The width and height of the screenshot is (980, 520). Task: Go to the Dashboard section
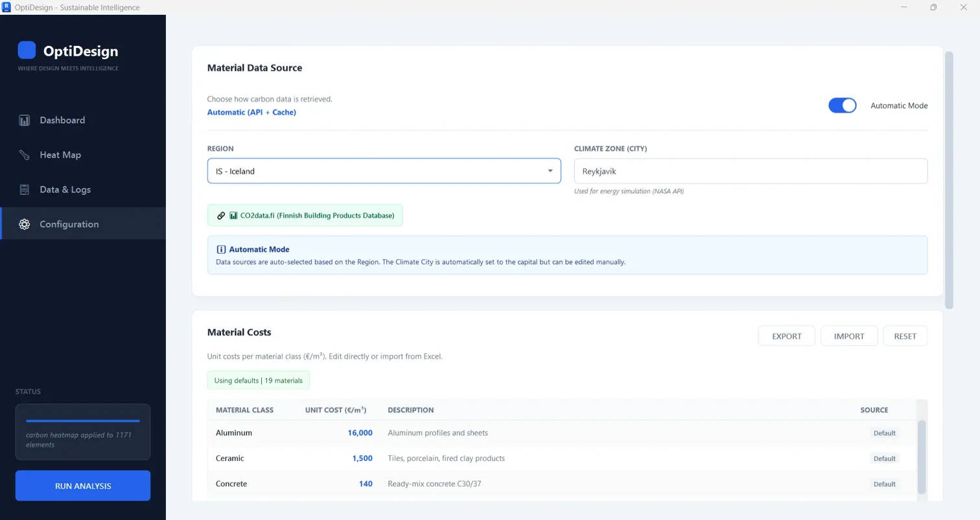62,120
